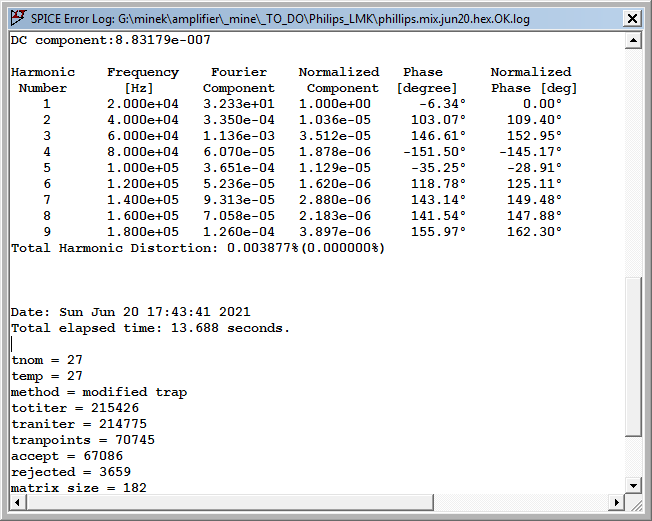Image resolution: width=652 pixels, height=521 pixels.
Task: Click the 'Total elapsed time: 13.688 seconds' line
Action: tap(150, 328)
